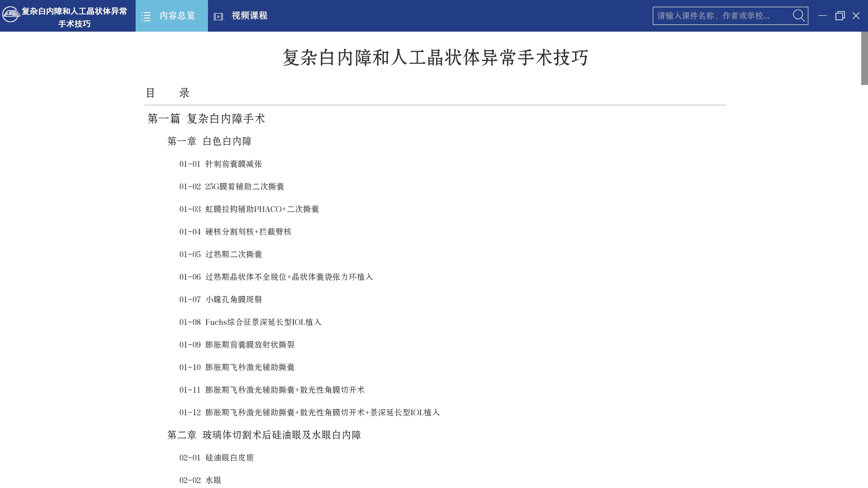Viewport: 868px width, 488px height.
Task: Click the restore window icon
Action: pyautogui.click(x=840, y=16)
